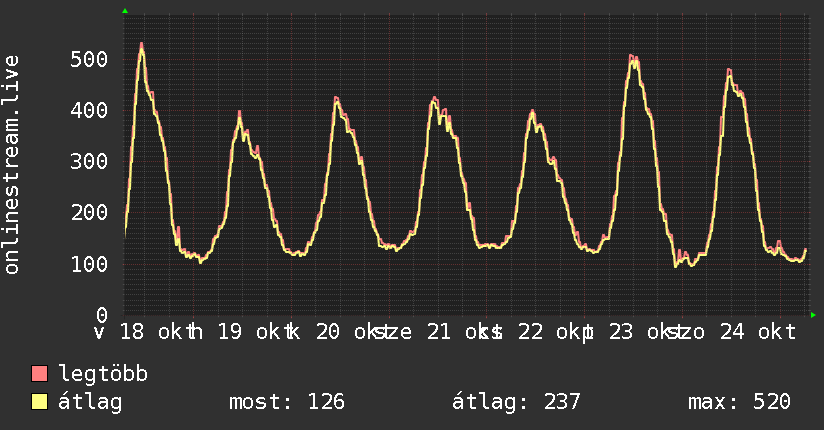Click the 100 y-axis tick label
The image size is (824, 430).
(x=89, y=264)
